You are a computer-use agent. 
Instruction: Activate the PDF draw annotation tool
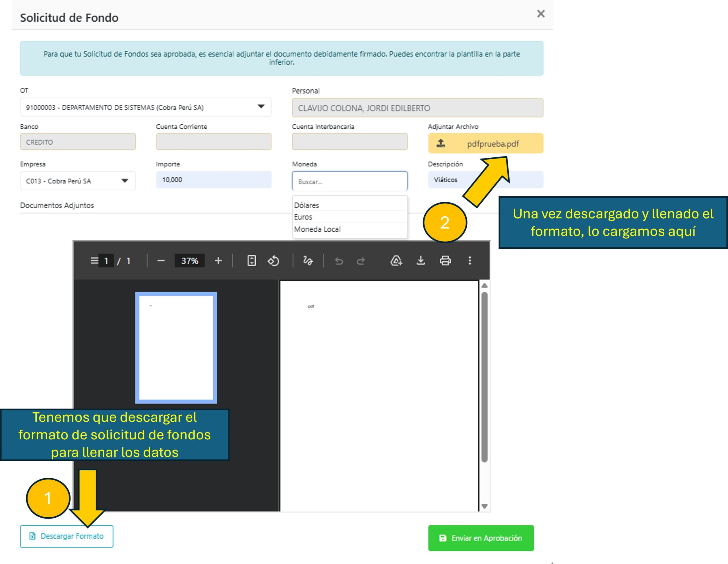pos(308,260)
